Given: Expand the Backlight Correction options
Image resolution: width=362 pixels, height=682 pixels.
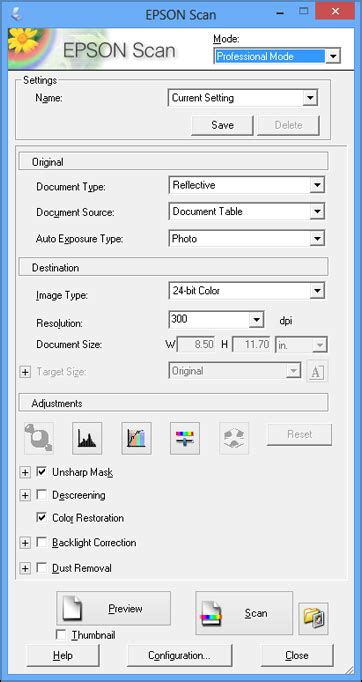Looking at the screenshot, I should point(25,543).
